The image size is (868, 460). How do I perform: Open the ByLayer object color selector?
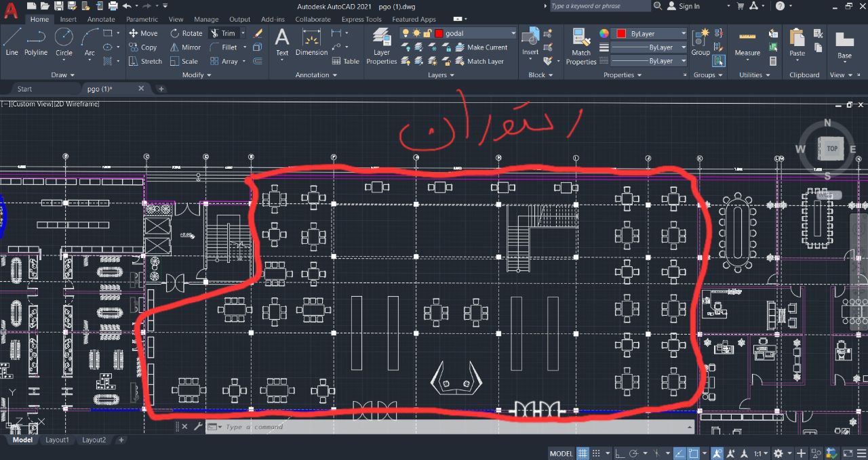pyautogui.click(x=649, y=33)
